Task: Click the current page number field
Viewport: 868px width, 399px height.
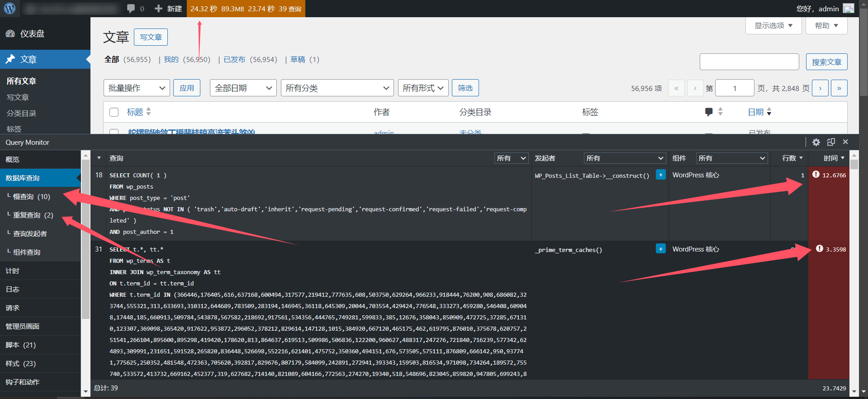Action: point(735,88)
